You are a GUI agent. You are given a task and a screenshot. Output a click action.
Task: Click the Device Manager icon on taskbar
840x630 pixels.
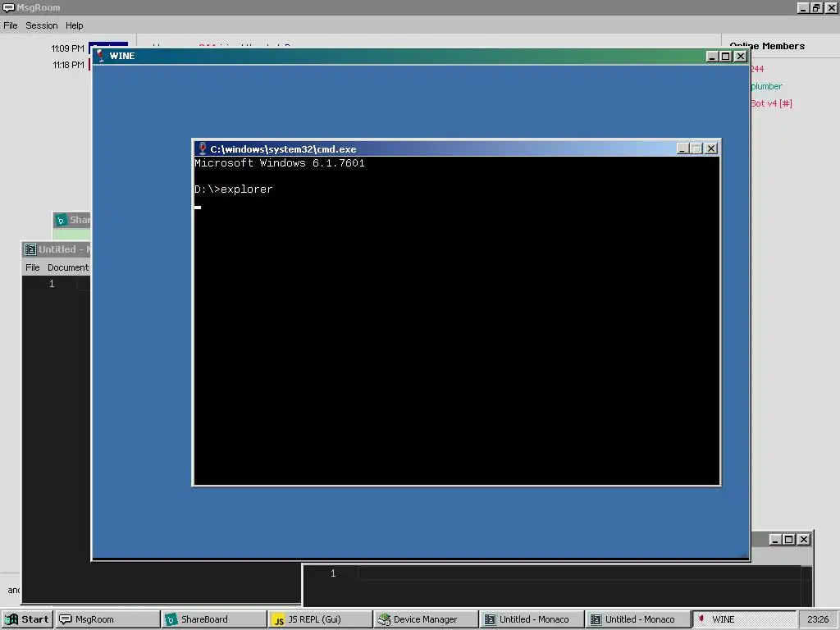(x=384, y=619)
